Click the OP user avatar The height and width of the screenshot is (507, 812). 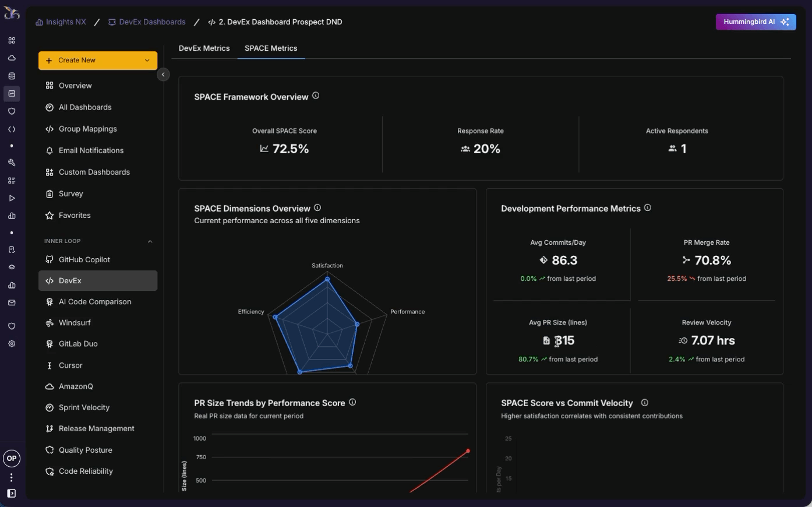[x=12, y=458]
